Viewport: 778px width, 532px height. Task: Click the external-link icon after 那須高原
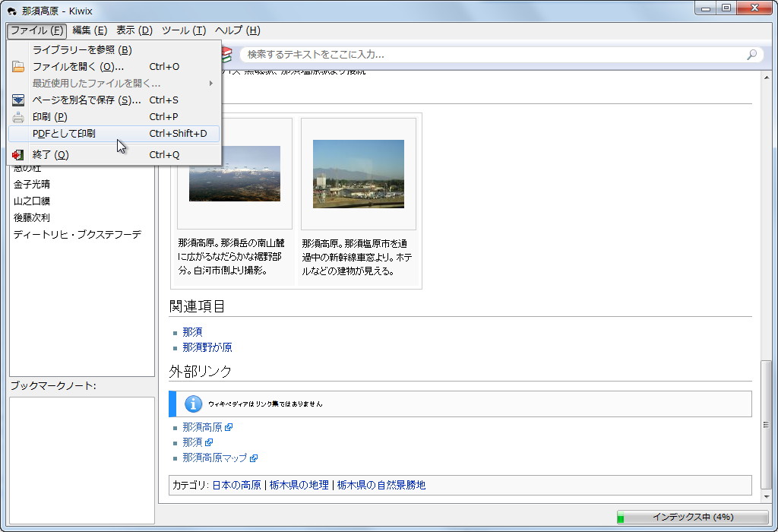229,426
